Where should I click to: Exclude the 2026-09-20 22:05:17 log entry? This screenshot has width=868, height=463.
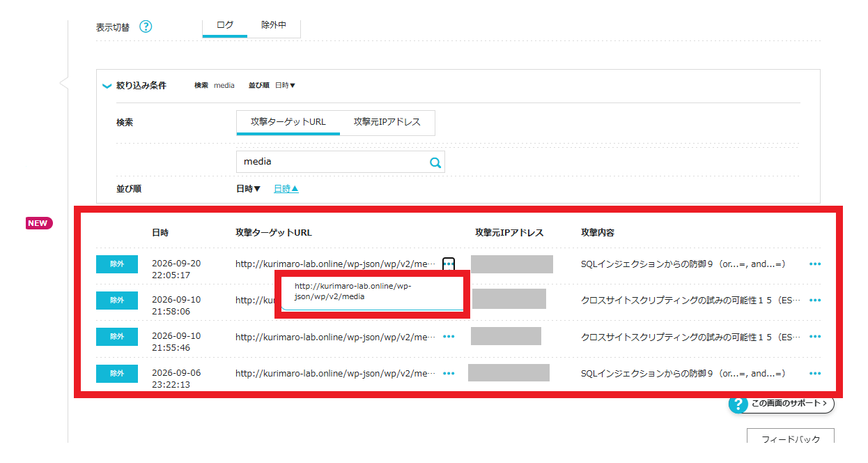tap(117, 264)
